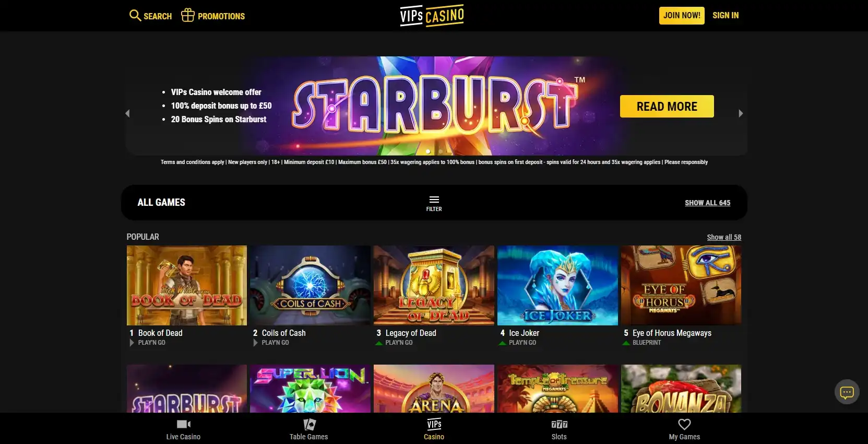Click the VIPs Casino header logo
Screen dimensions: 868x444
[432, 15]
